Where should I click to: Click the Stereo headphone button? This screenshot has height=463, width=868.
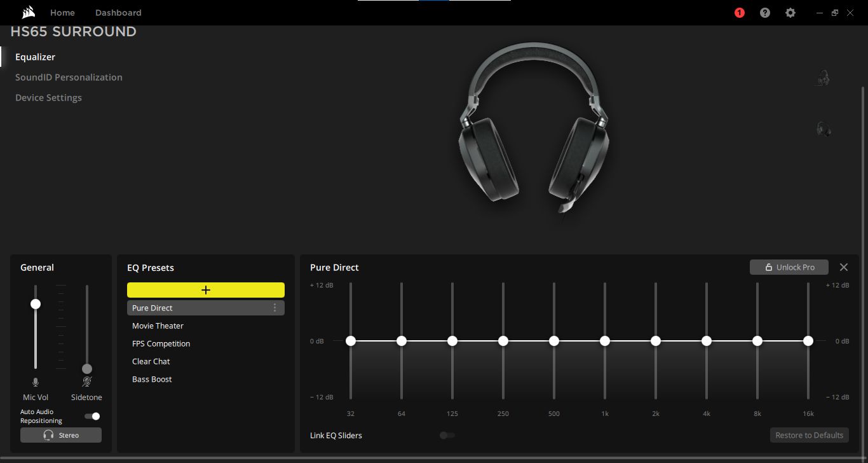pos(61,435)
